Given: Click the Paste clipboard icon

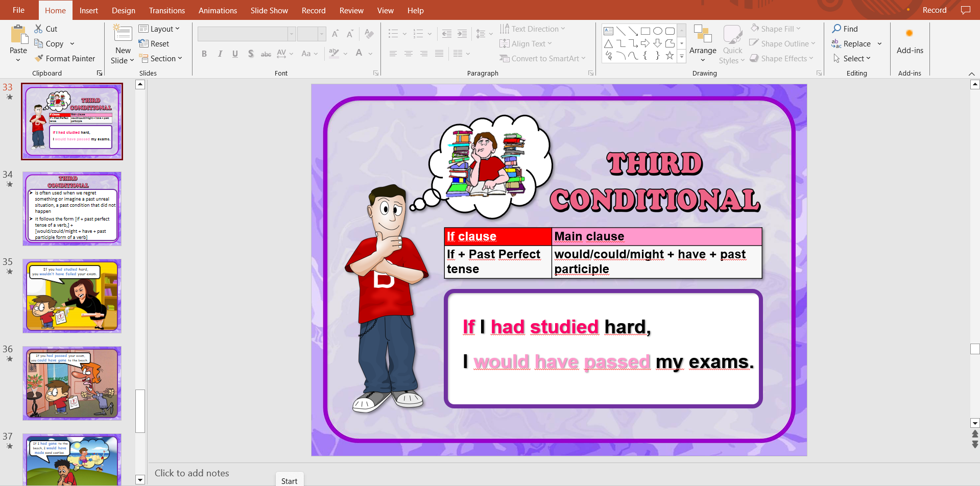Looking at the screenshot, I should pos(18,35).
